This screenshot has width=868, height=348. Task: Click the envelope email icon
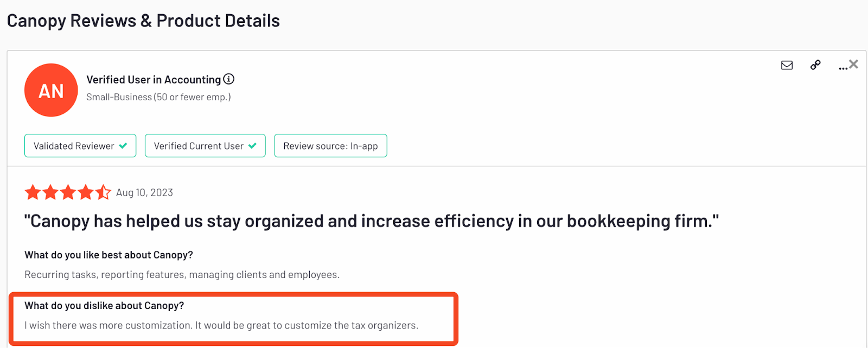coord(787,65)
